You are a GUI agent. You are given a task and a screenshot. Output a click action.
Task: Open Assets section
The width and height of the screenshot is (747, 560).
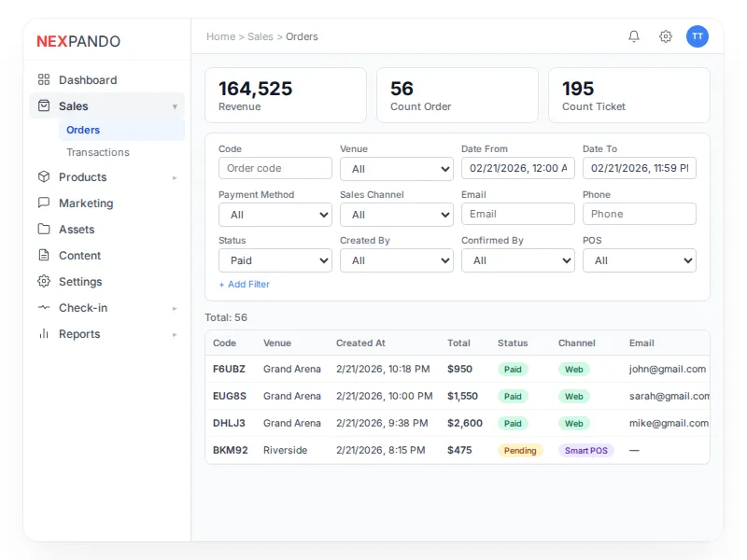106,229
